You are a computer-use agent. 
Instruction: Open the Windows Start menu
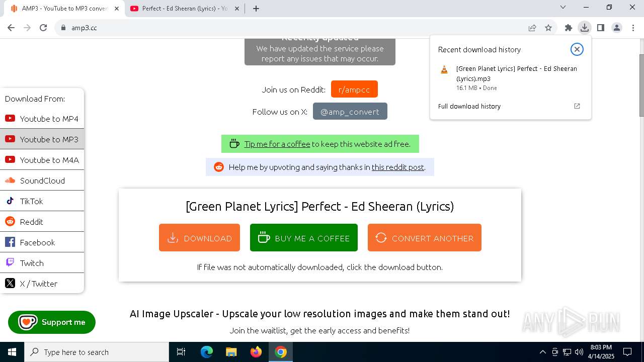12,352
